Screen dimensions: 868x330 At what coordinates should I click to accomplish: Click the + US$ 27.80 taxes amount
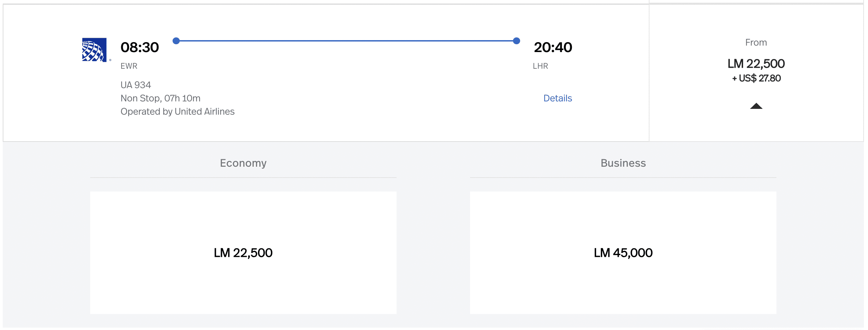coord(756,78)
